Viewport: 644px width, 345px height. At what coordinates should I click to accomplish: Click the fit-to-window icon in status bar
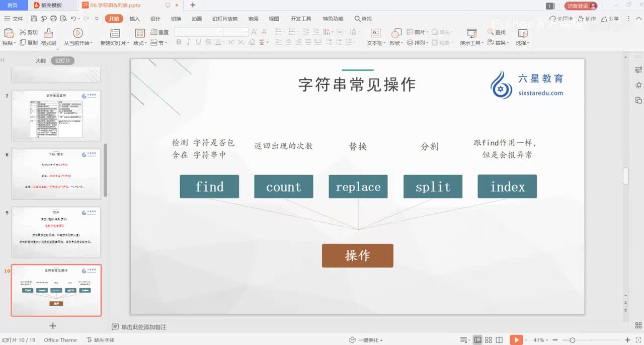(x=638, y=340)
